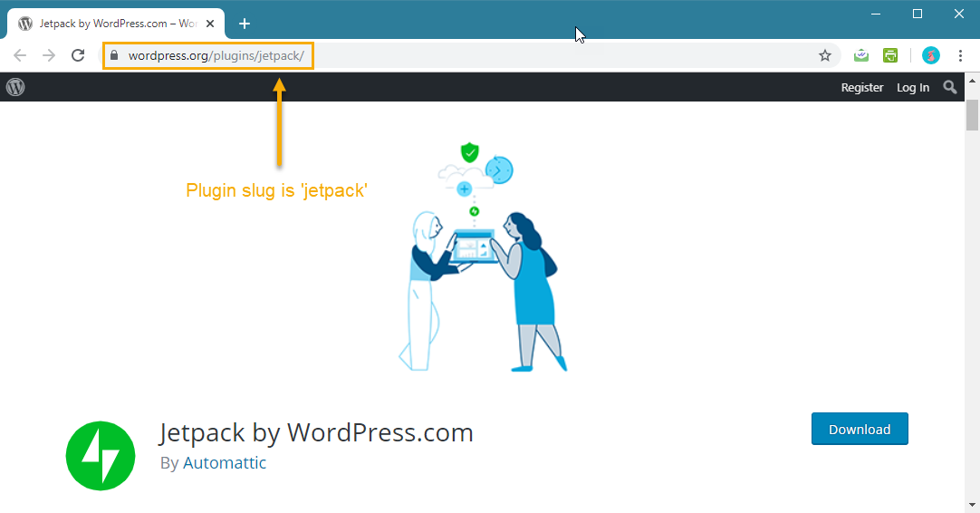Open a new tab with the plus button
Screen dimensions: 980x513
coord(245,24)
